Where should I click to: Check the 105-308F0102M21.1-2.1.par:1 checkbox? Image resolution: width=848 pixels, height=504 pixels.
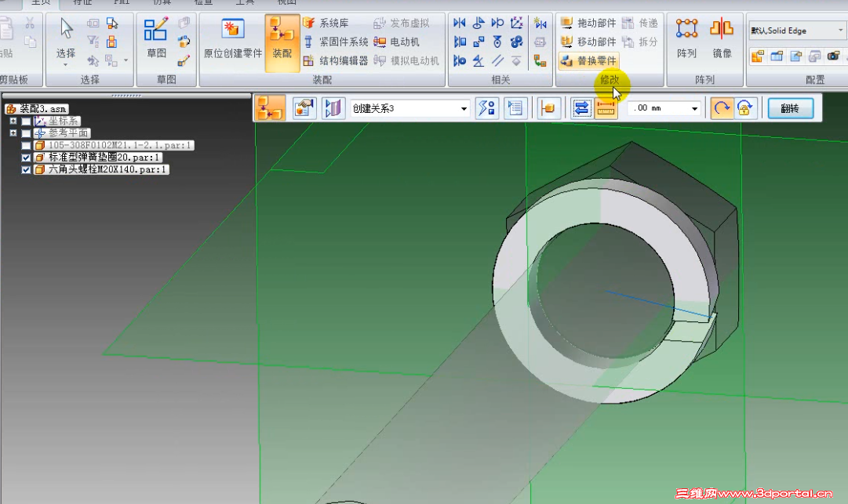point(26,145)
